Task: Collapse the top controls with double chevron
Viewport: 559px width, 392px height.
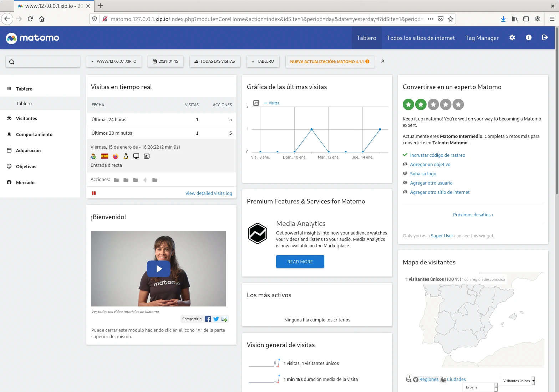Action: [x=382, y=61]
